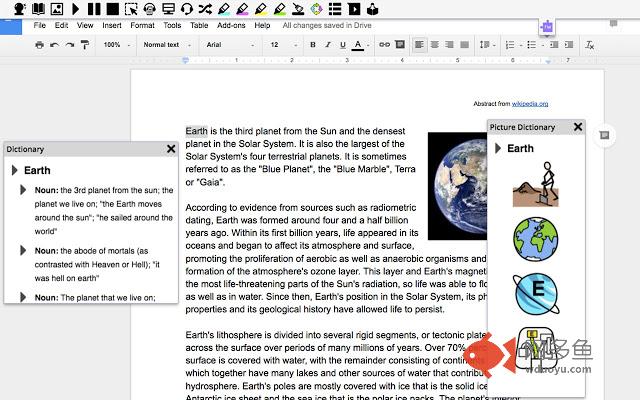The height and width of the screenshot is (400, 640).
Task: Pick the text color A
Action: tap(358, 45)
